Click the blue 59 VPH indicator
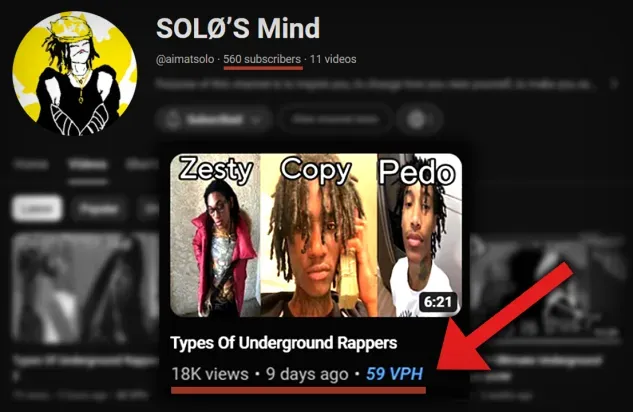The height and width of the screenshot is (412, 633). pos(394,374)
